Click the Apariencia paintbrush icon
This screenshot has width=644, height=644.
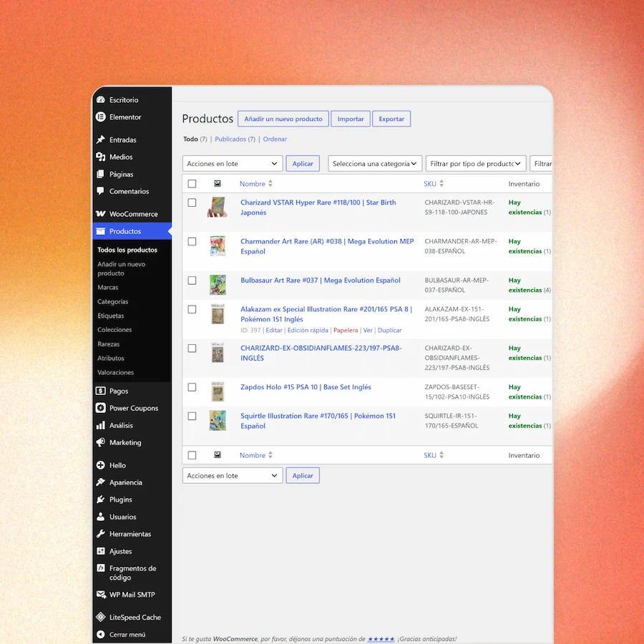[x=101, y=482]
